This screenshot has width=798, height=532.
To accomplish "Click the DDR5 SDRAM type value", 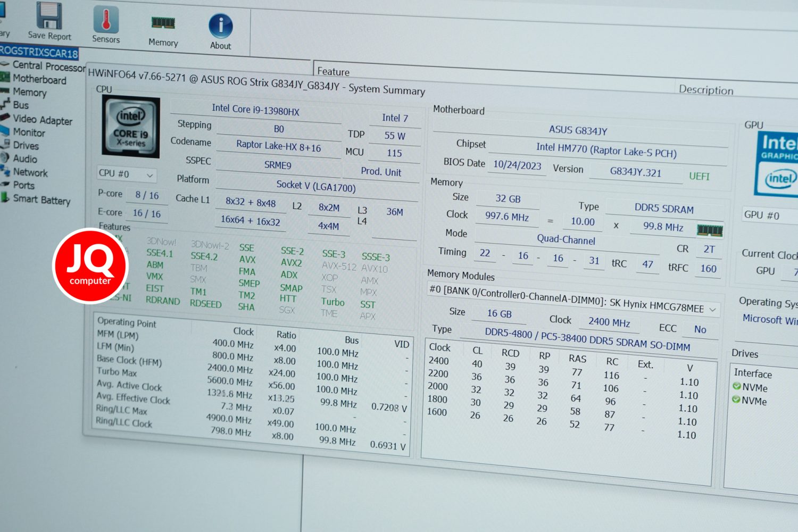I will pyautogui.click(x=664, y=209).
